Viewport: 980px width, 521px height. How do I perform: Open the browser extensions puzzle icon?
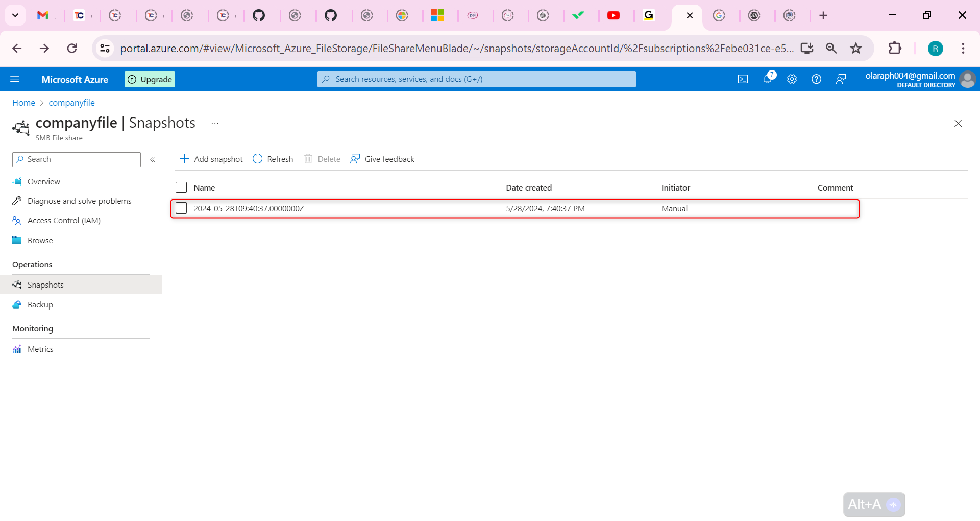pyautogui.click(x=895, y=49)
